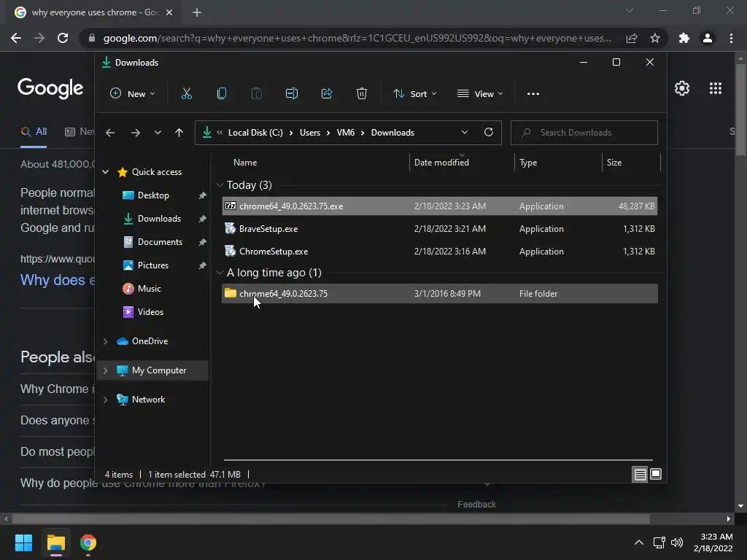747x560 pixels.
Task: Select Downloads in the navigation pane
Action: 158,219
